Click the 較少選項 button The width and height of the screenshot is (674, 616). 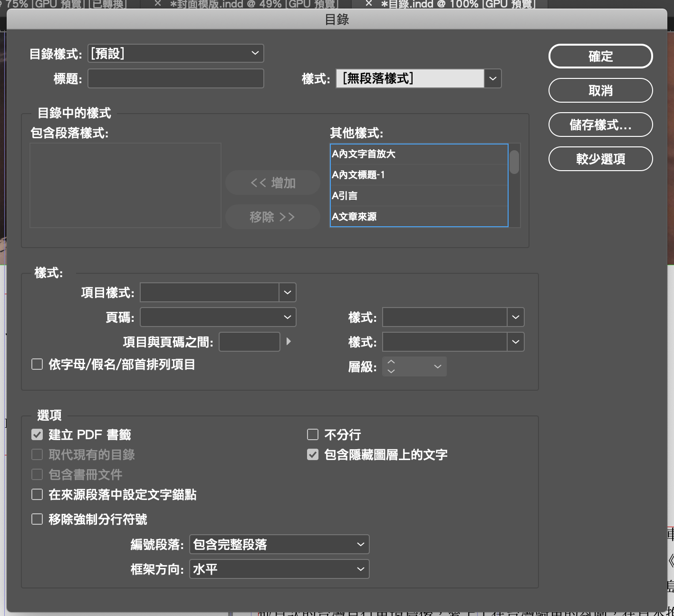coord(600,159)
